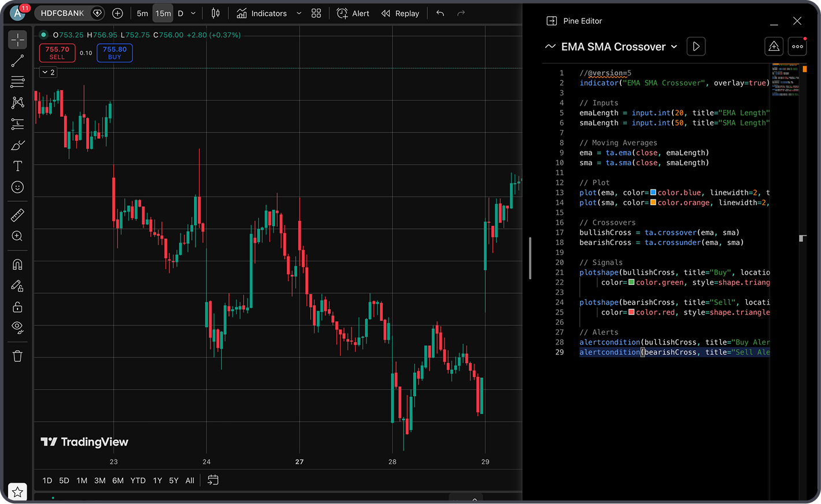The image size is (821, 504).
Task: Select the 6M date range
Action: (118, 480)
